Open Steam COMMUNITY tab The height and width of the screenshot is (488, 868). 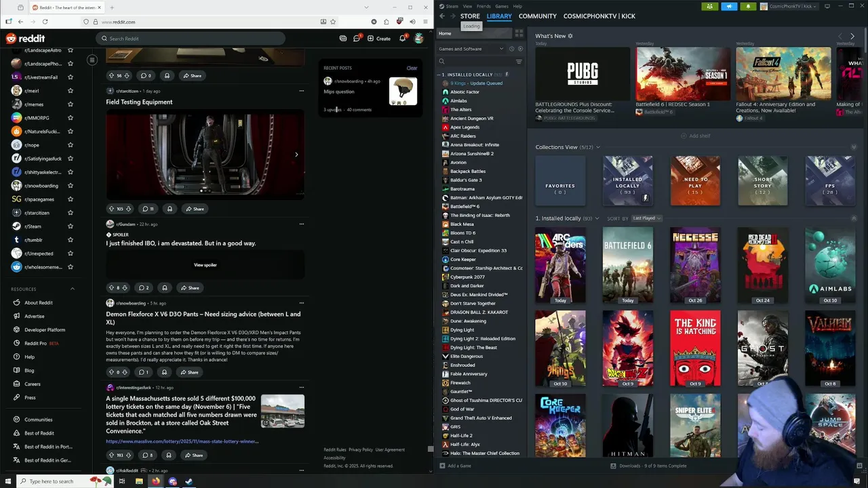[x=538, y=16]
